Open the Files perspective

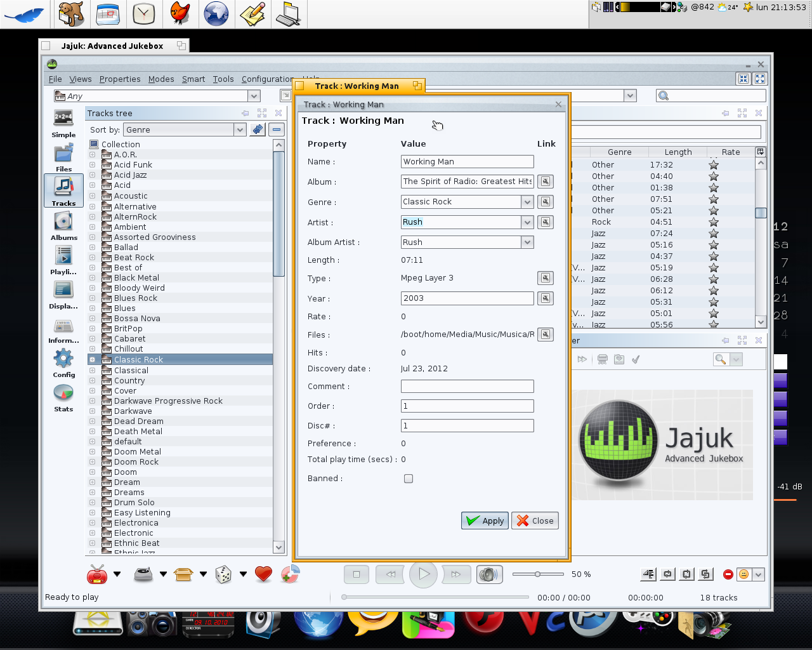click(63, 157)
